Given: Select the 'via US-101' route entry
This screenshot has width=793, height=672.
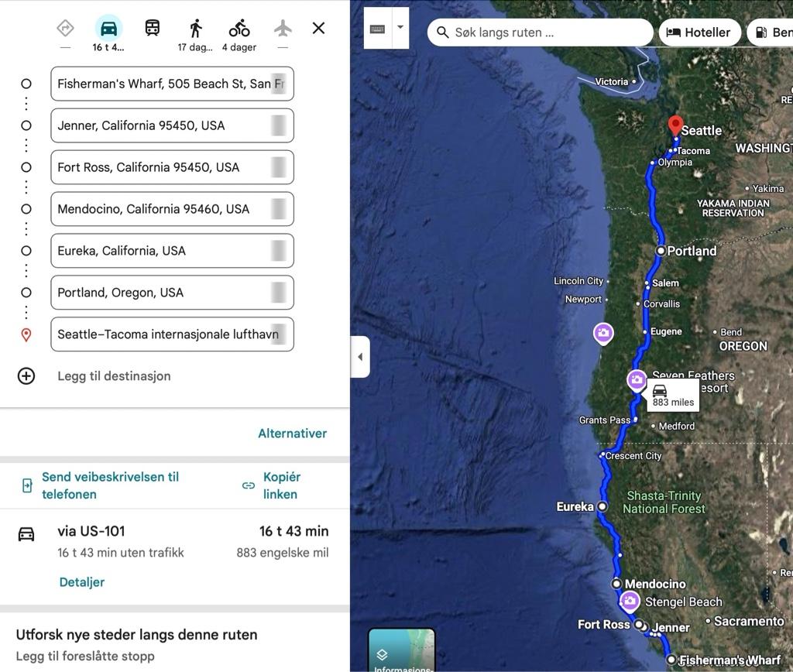Looking at the screenshot, I should point(174,541).
